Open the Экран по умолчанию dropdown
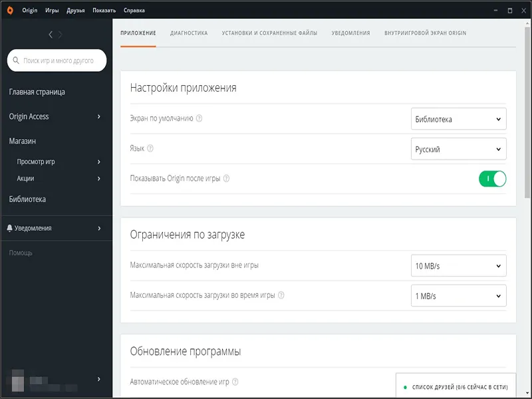Viewport: 532px width, 399px height. (x=458, y=120)
